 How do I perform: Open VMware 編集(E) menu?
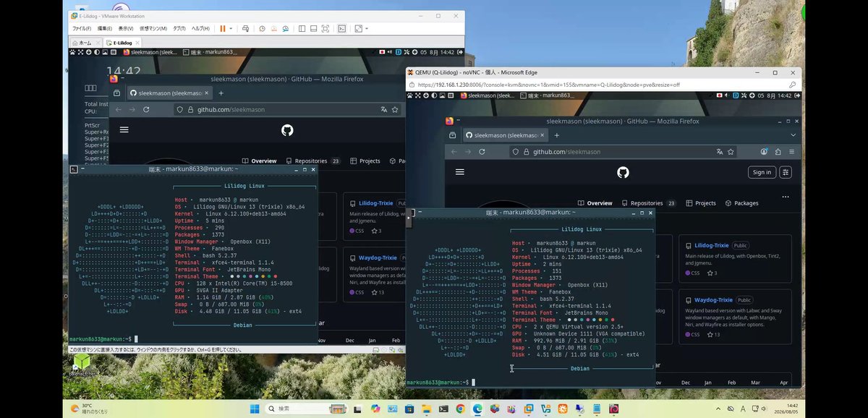tap(106, 28)
